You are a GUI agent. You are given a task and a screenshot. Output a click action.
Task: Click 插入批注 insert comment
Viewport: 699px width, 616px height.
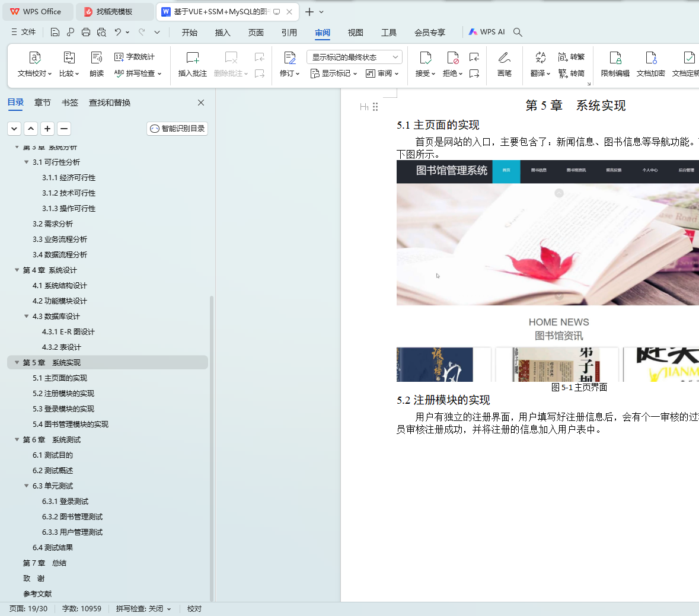193,64
